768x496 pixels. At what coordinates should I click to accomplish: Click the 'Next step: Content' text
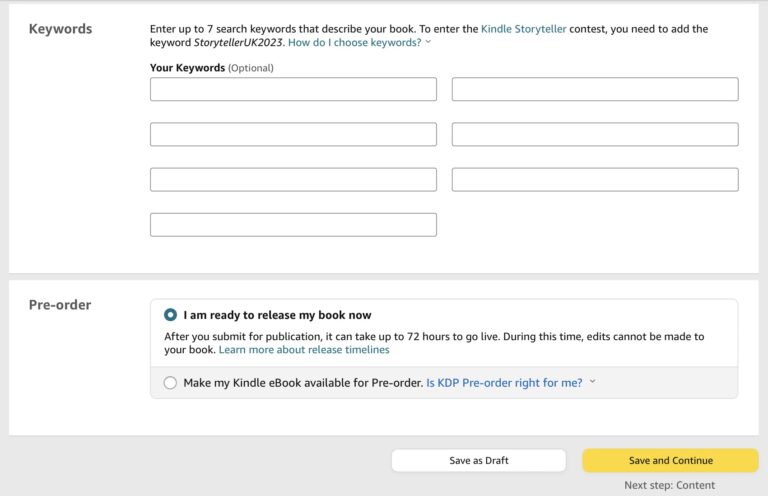[669, 485]
